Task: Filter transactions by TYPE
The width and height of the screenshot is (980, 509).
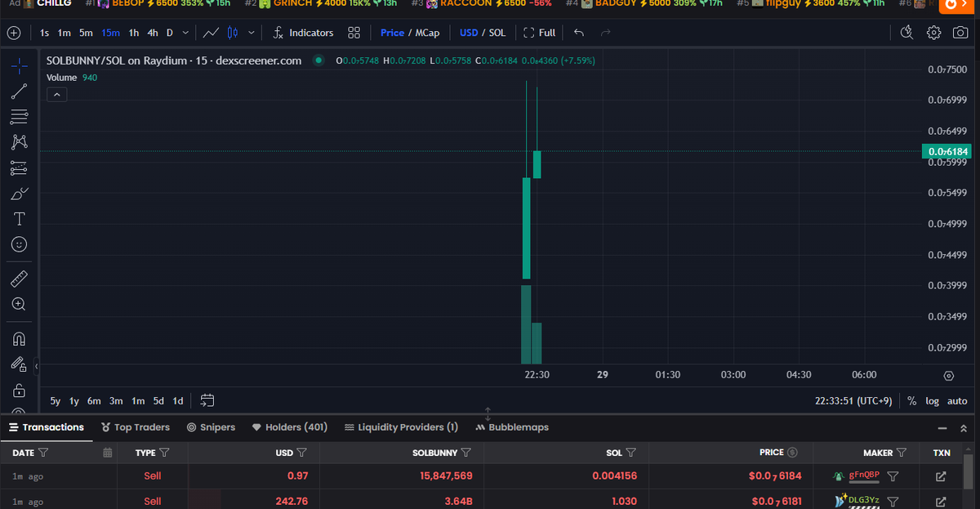Action: [164, 453]
